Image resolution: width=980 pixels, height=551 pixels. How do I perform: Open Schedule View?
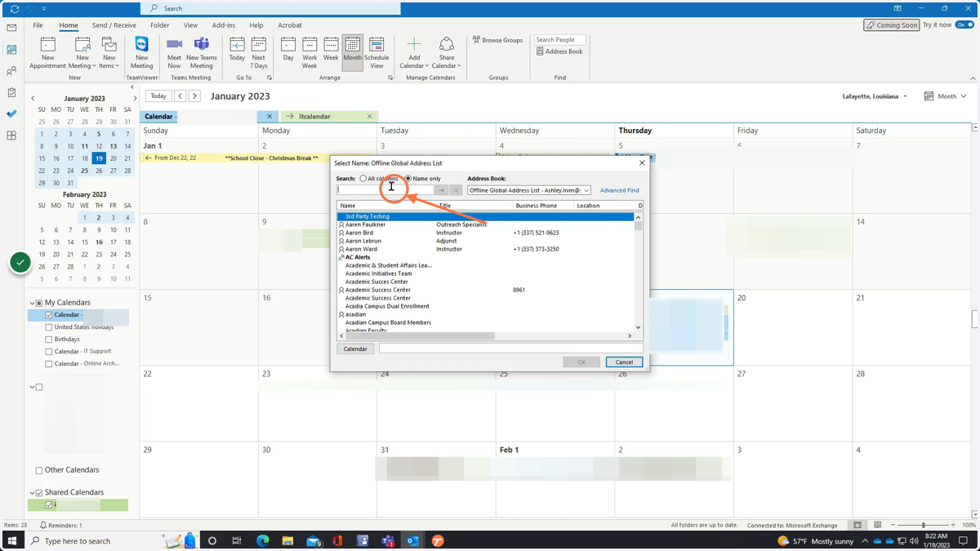tap(376, 53)
